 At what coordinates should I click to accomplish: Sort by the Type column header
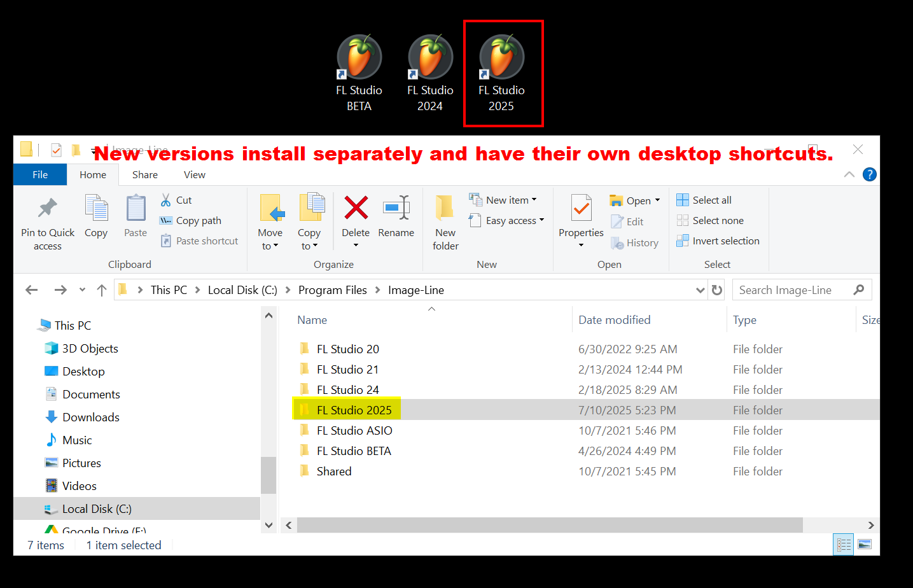pos(744,320)
